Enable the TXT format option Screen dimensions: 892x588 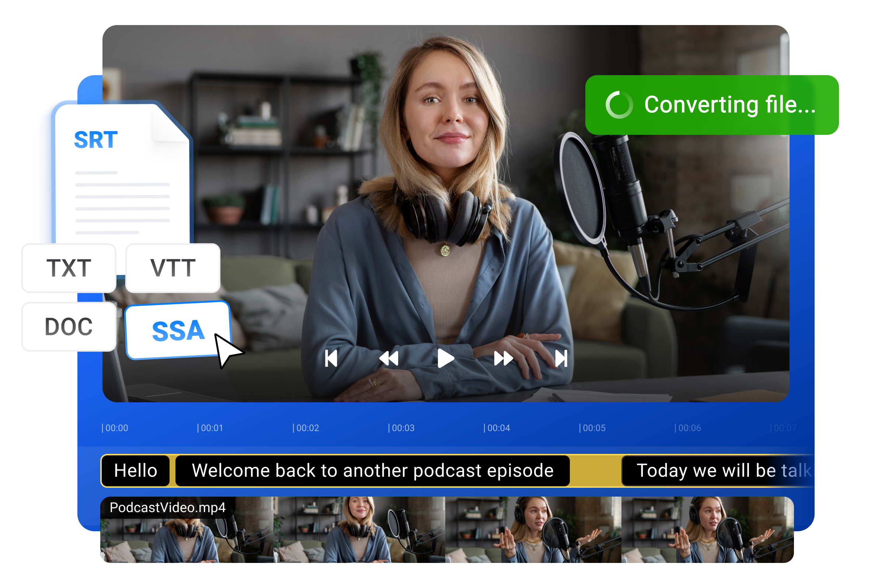coord(69,268)
